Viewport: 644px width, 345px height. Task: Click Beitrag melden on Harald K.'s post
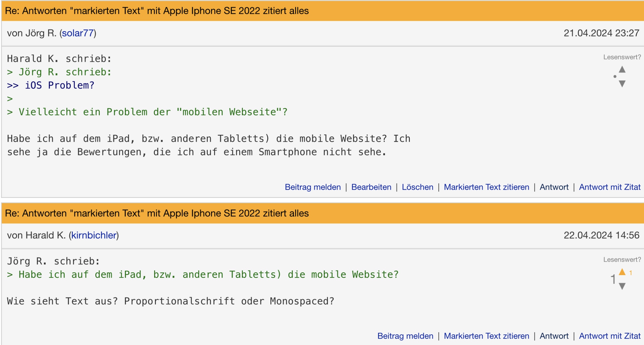405,336
